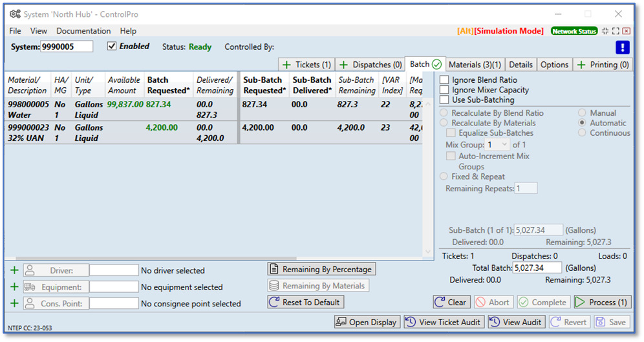Expand the Mix Group dropdown
This screenshot has height=342, width=644.
[505, 145]
